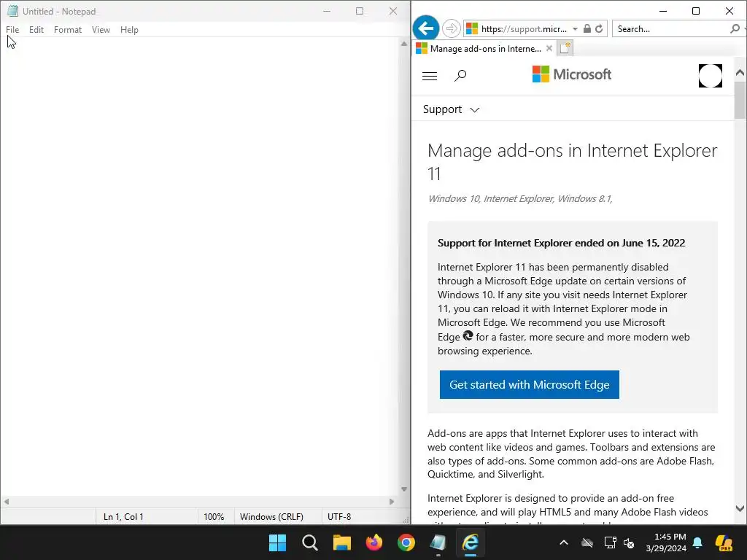Image resolution: width=747 pixels, height=560 pixels.
Task: Click the IE Search box field
Action: pos(671,29)
